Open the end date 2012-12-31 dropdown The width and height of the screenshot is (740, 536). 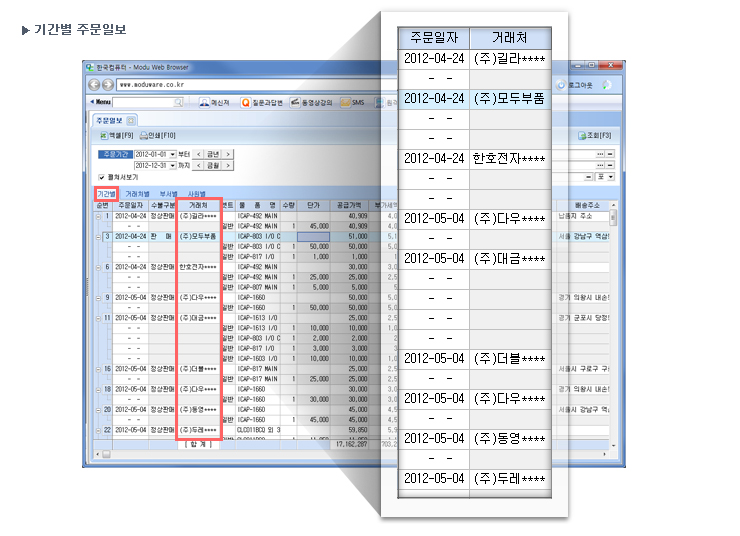point(173,164)
